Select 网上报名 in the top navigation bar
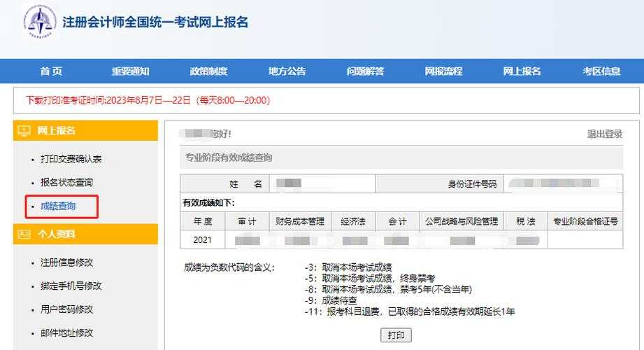This screenshot has height=350, width=644. [522, 71]
